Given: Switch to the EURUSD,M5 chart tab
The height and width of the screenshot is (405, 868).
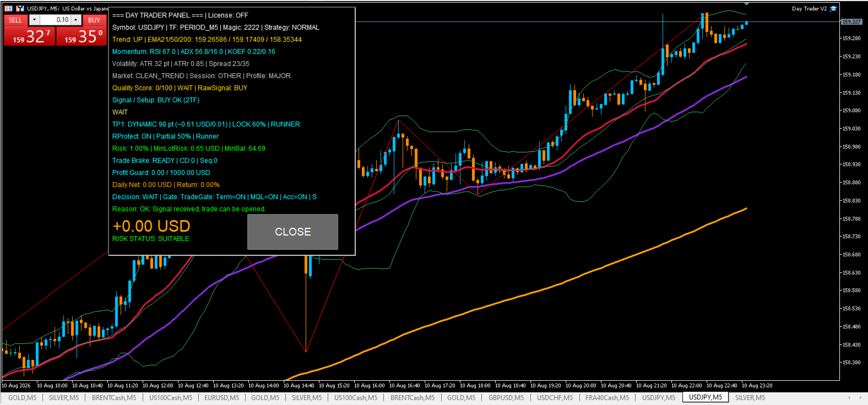Looking at the screenshot, I should click(221, 398).
